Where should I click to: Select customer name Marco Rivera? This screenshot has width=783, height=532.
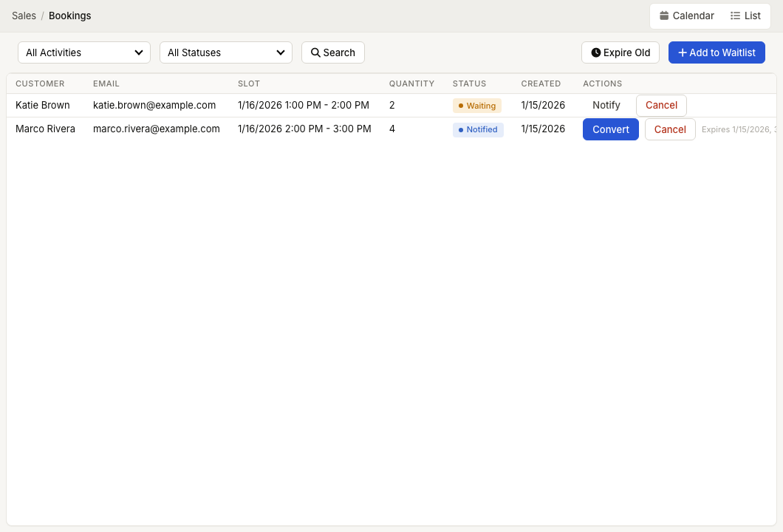pos(46,129)
